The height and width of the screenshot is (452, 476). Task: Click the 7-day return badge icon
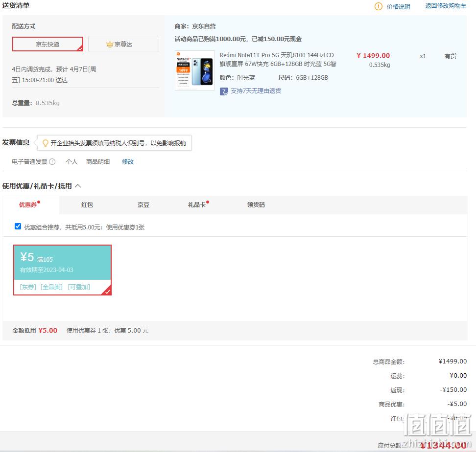click(224, 91)
